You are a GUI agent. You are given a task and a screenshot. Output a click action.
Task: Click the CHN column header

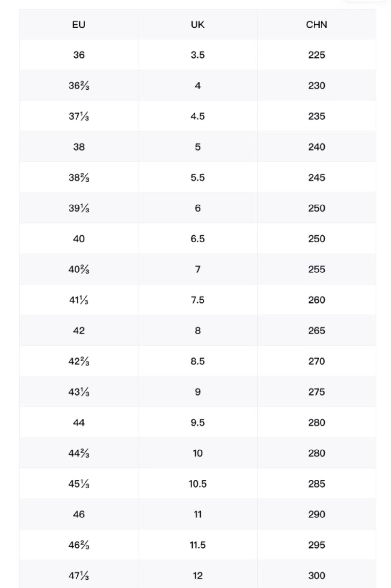316,25
